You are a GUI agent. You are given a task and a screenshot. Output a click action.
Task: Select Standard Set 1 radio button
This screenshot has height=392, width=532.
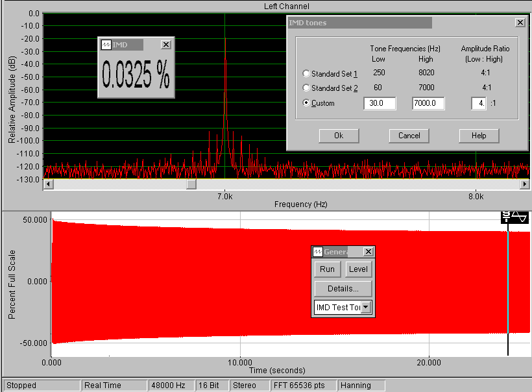pos(306,73)
